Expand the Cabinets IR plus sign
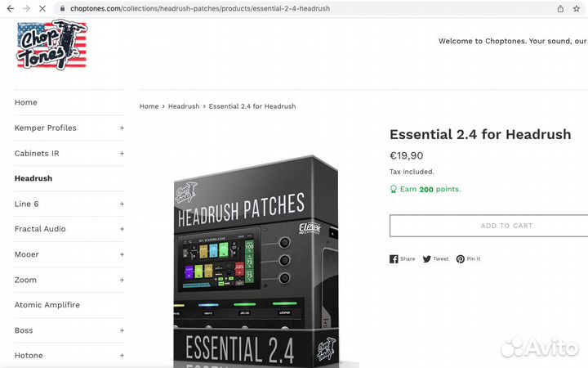This screenshot has height=368, width=588. click(x=122, y=153)
